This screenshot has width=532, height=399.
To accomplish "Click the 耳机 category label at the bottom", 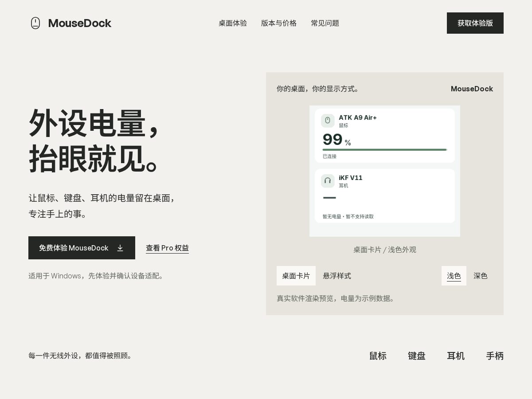I will (456, 356).
